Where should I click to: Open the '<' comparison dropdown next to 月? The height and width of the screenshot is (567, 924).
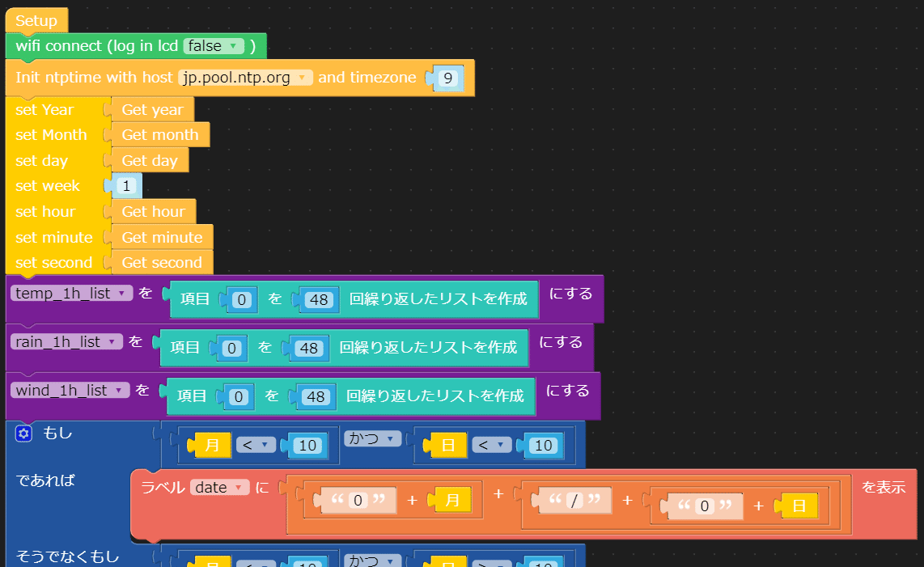[256, 445]
